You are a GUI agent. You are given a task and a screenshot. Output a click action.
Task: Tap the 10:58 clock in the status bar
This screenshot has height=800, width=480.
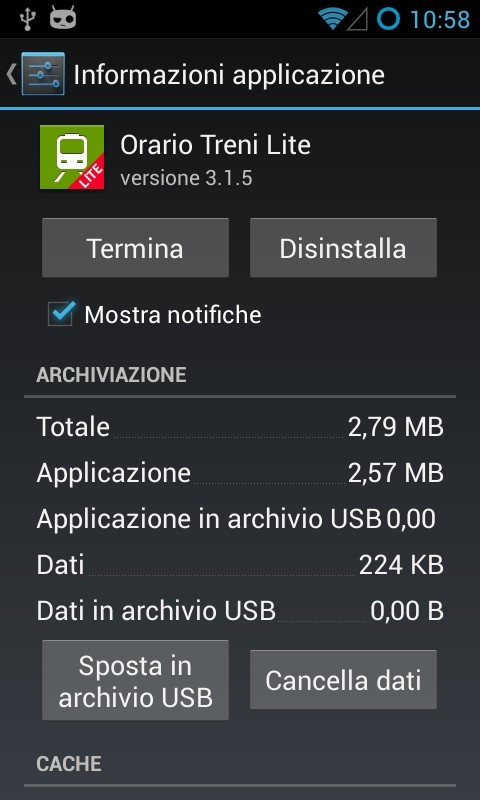click(440, 20)
